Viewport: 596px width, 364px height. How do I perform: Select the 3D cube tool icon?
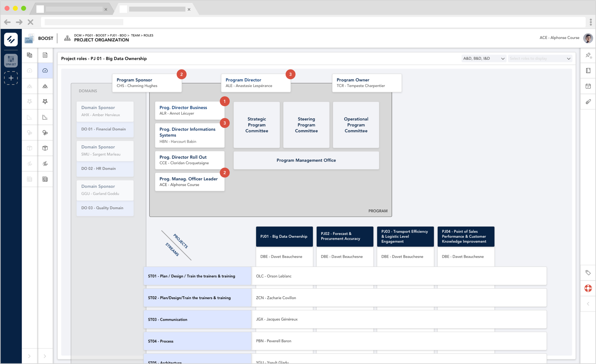[x=45, y=148]
